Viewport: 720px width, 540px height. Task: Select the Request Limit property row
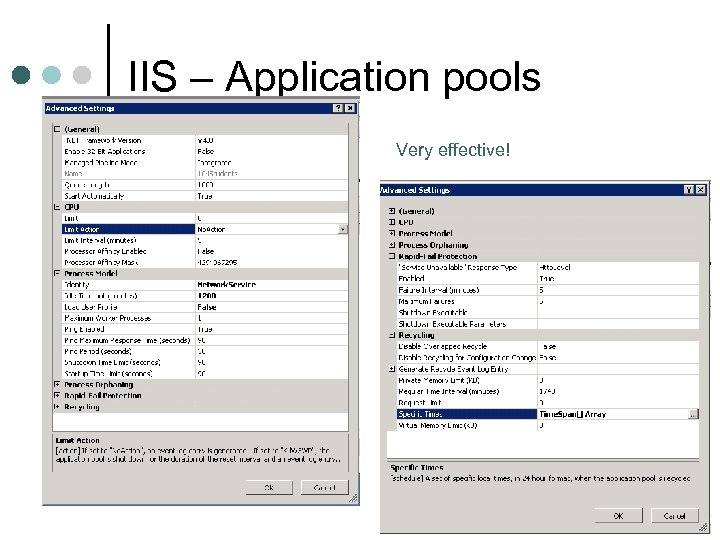point(548,403)
